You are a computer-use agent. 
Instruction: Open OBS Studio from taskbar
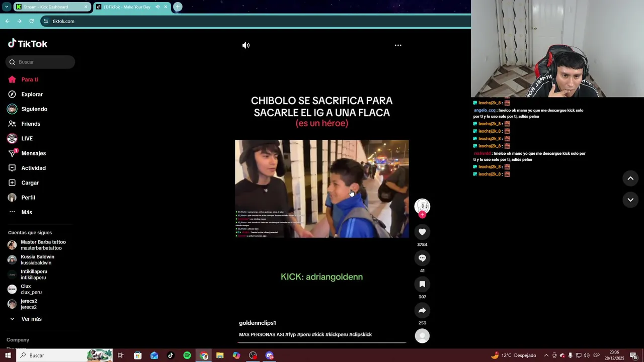[253, 355]
